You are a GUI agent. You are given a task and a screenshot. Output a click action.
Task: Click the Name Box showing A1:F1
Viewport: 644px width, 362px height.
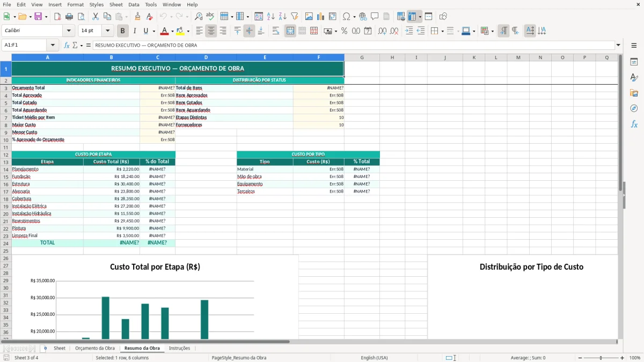coord(25,45)
